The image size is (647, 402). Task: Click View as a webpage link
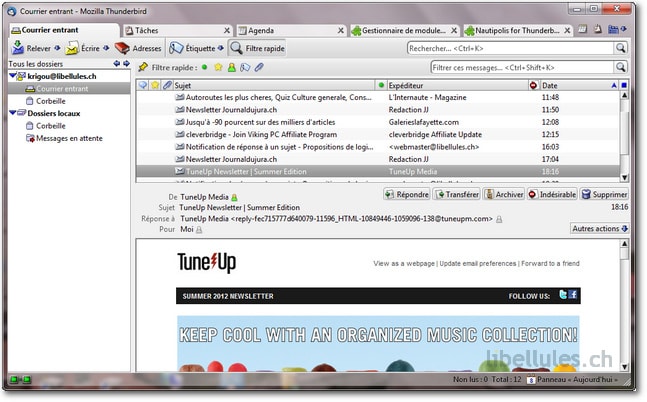(x=404, y=263)
